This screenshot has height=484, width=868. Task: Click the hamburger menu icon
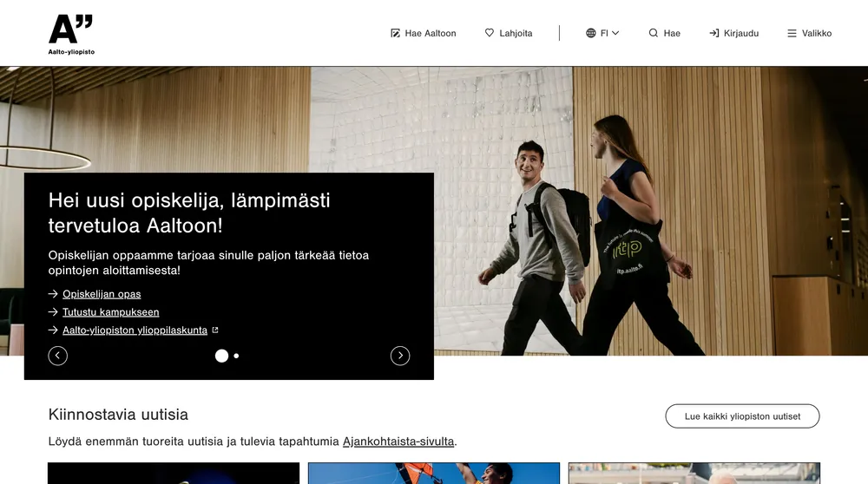[792, 33]
